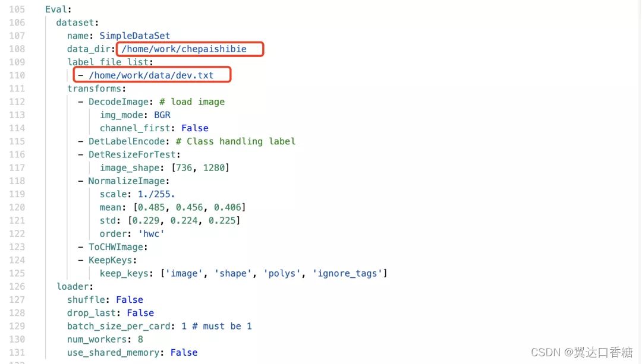Click the 'data_dir:' key
Viewport: 642px width, 364px height.
(92, 49)
